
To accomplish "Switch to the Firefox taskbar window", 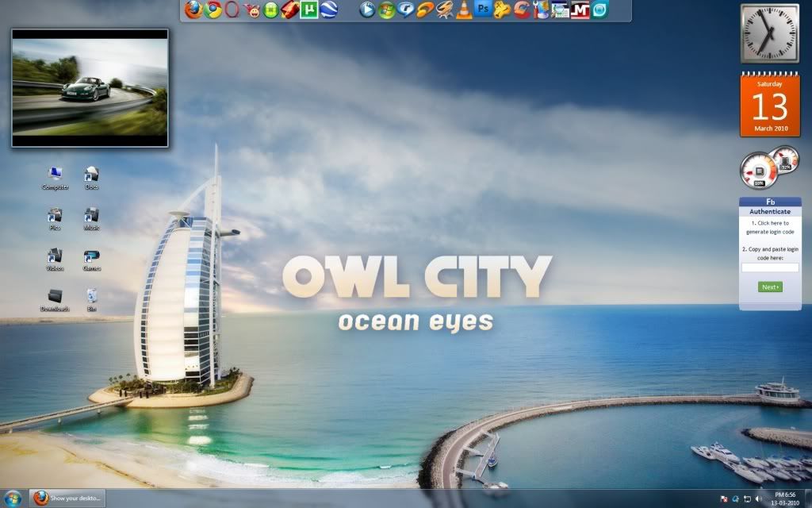I will pyautogui.click(x=67, y=498).
